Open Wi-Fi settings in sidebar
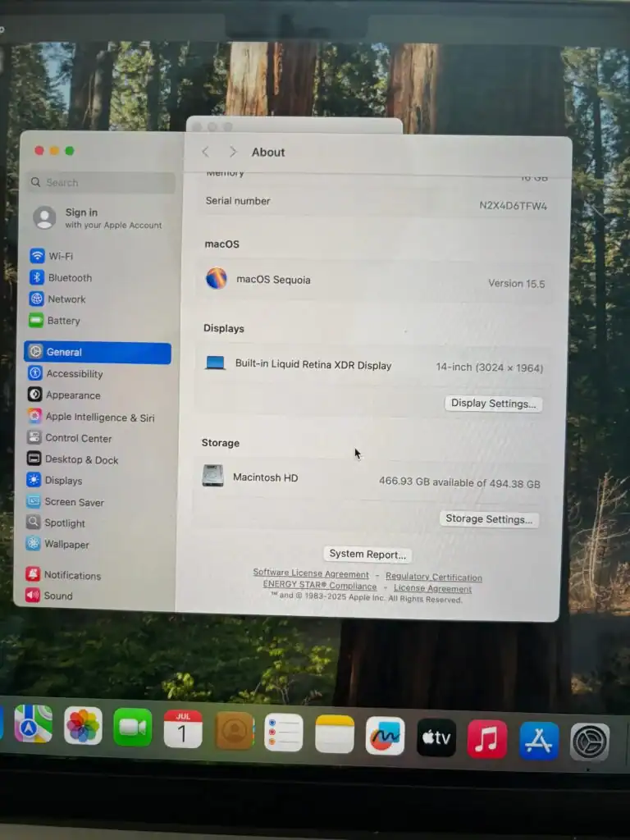Screen dimensions: 630x840 60,256
